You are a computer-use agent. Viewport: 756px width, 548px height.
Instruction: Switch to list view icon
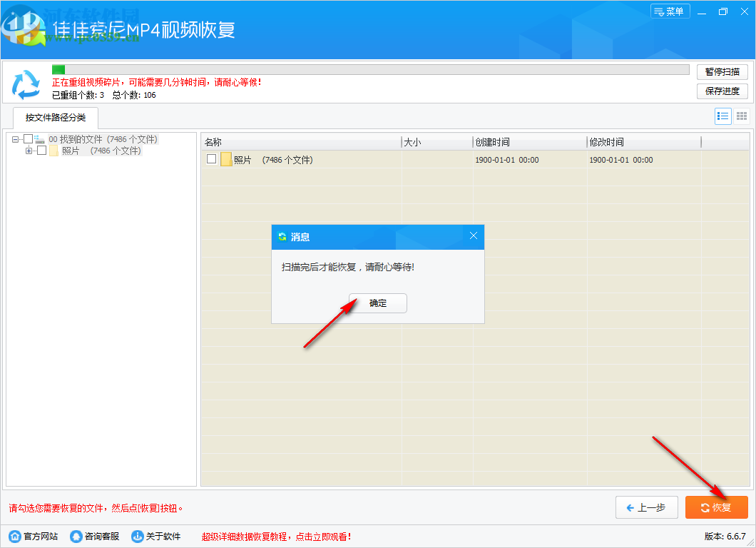(722, 116)
